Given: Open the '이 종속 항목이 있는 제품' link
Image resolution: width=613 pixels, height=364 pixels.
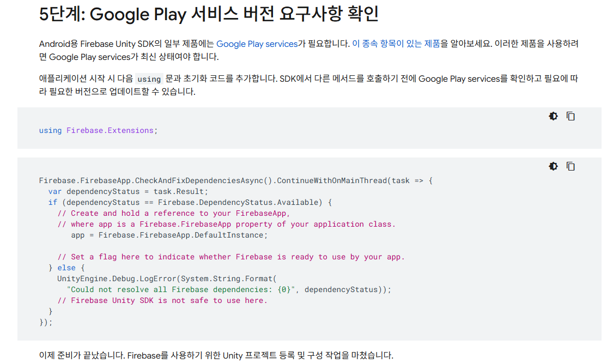Looking at the screenshot, I should (396, 44).
